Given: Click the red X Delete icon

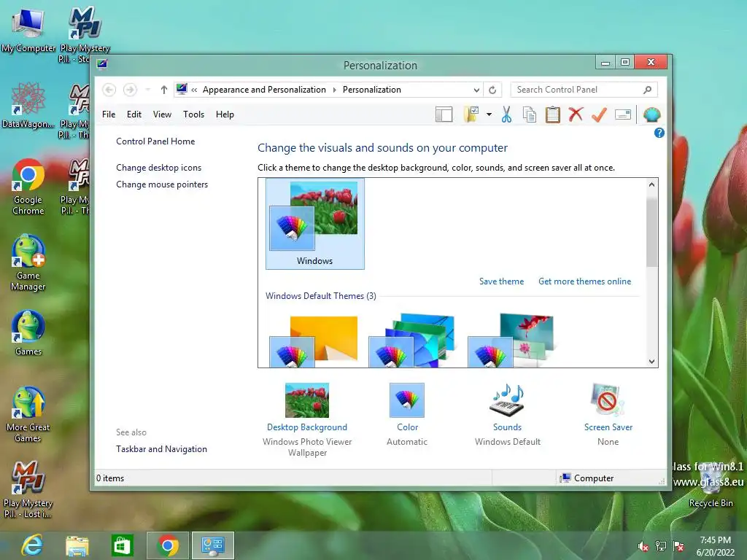Looking at the screenshot, I should click(x=576, y=114).
